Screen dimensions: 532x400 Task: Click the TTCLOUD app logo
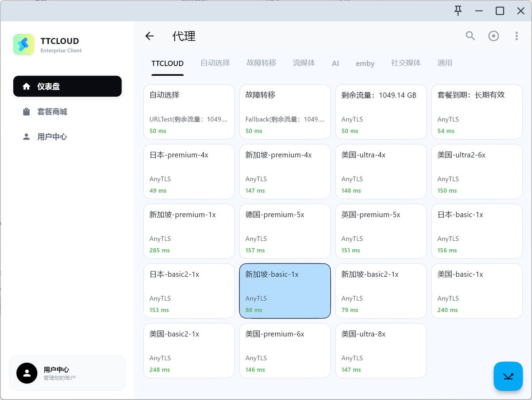[x=23, y=44]
